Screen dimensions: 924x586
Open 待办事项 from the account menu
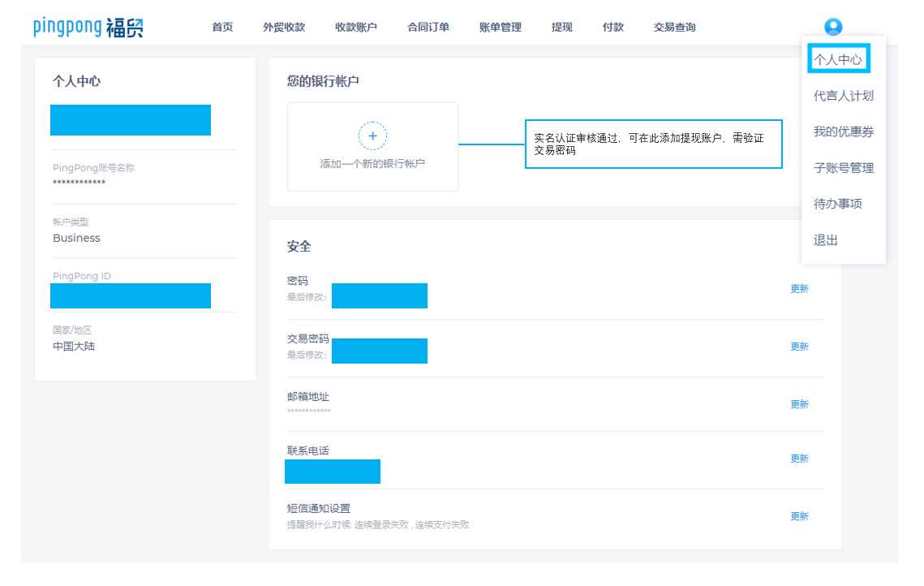839,204
